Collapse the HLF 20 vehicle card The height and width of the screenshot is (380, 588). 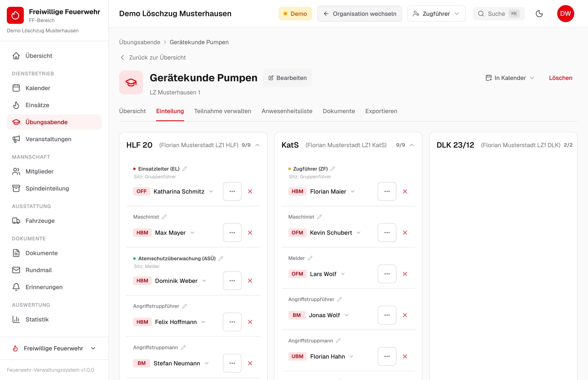tap(257, 145)
